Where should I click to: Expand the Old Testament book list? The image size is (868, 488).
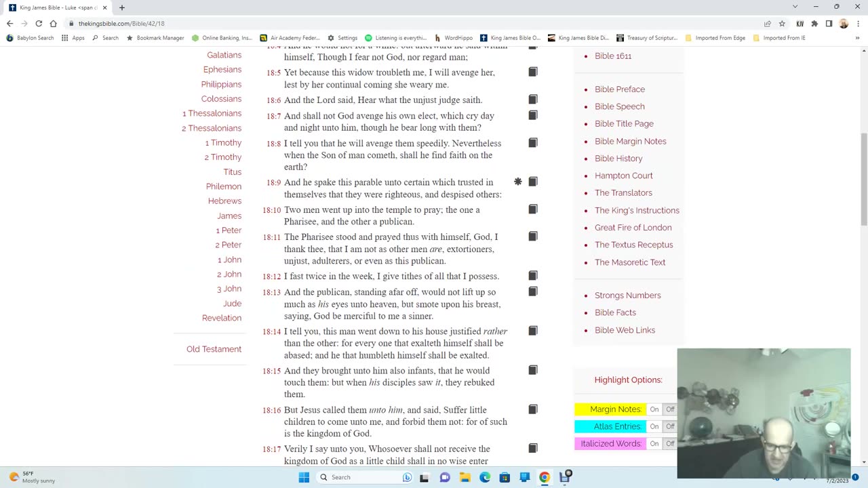point(214,349)
